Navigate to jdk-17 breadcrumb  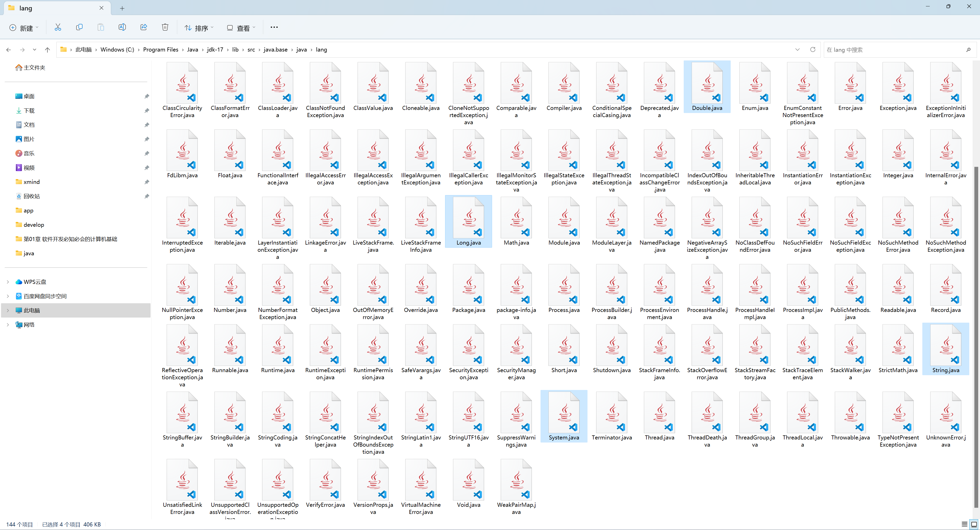point(215,50)
